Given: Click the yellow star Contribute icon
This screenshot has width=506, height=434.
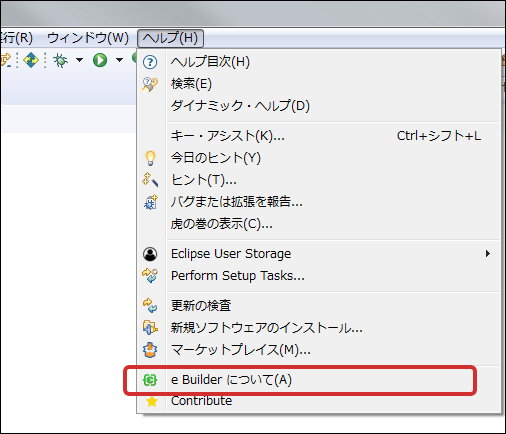Looking at the screenshot, I should coord(152,401).
